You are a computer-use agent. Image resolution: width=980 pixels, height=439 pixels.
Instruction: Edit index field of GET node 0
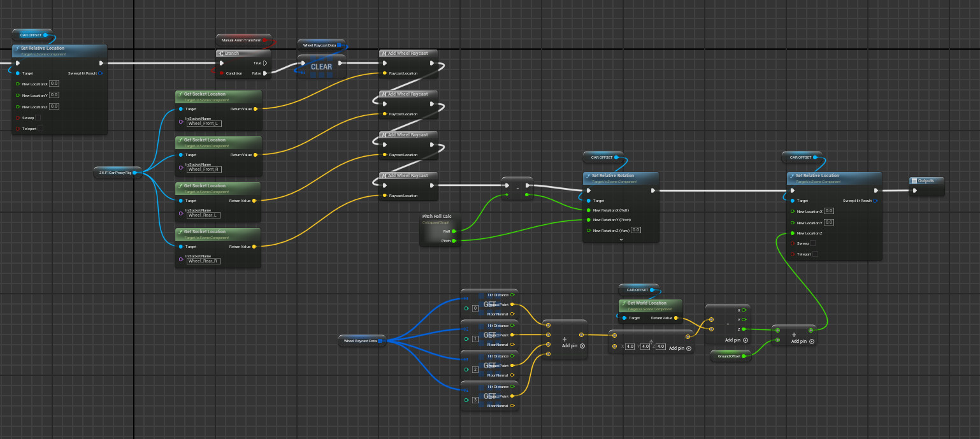pyautogui.click(x=475, y=308)
